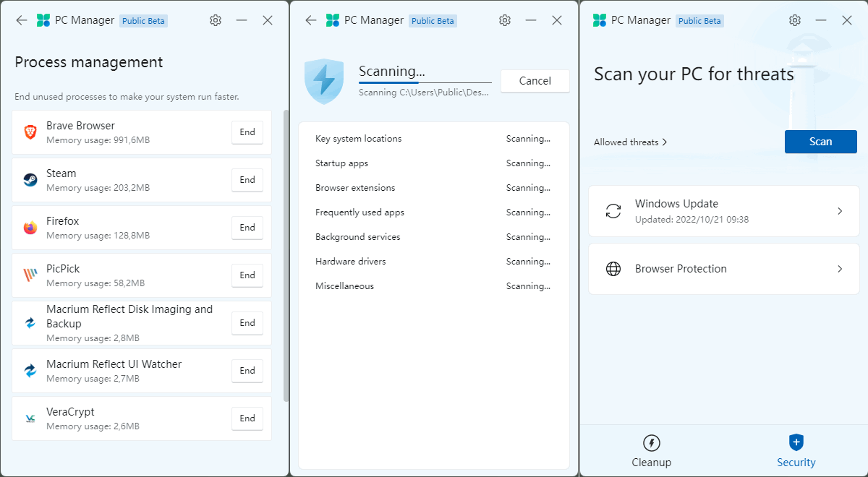Click the scanning progress bar
Screen dimensions: 868x477
coord(425,83)
